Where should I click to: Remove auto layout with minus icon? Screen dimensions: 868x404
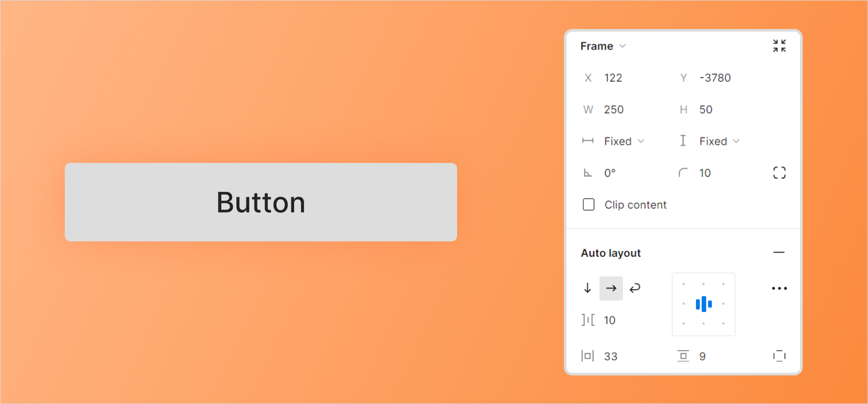779,252
